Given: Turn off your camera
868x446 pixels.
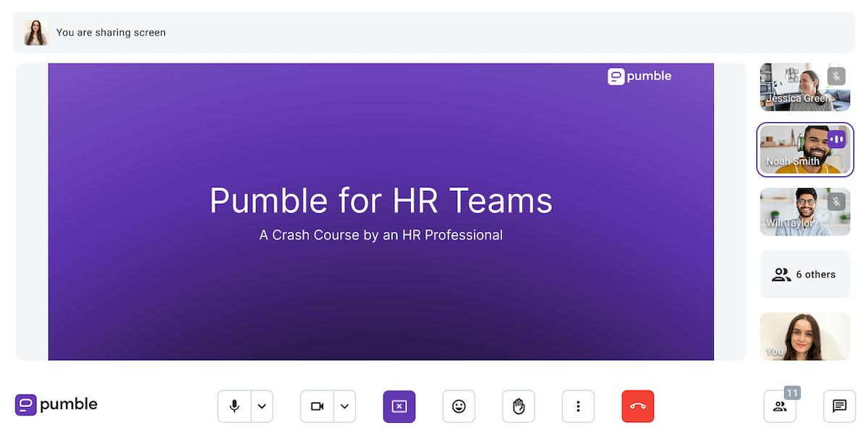Looking at the screenshot, I should click(316, 406).
